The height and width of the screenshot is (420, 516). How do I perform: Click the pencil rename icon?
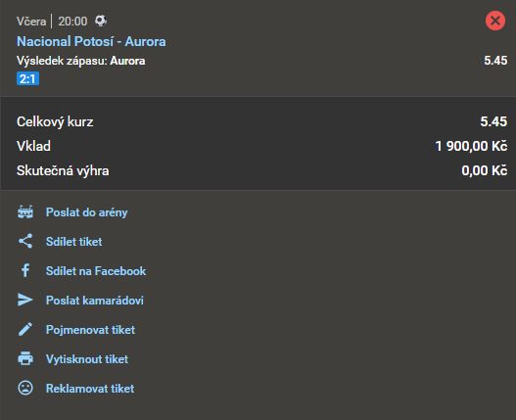pyautogui.click(x=25, y=329)
